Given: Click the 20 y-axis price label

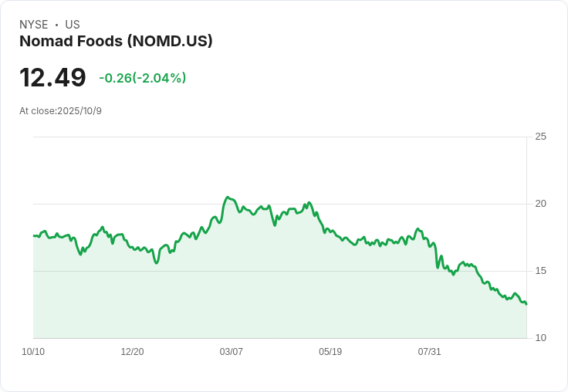Looking at the screenshot, I should tap(541, 204).
